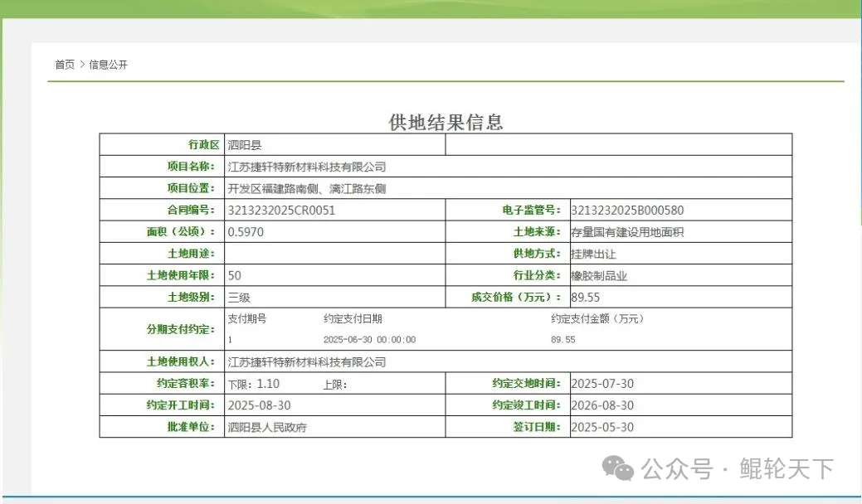Image resolution: width=862 pixels, height=504 pixels.
Task: Click the signing date 2025-05-30
Action: 602,428
